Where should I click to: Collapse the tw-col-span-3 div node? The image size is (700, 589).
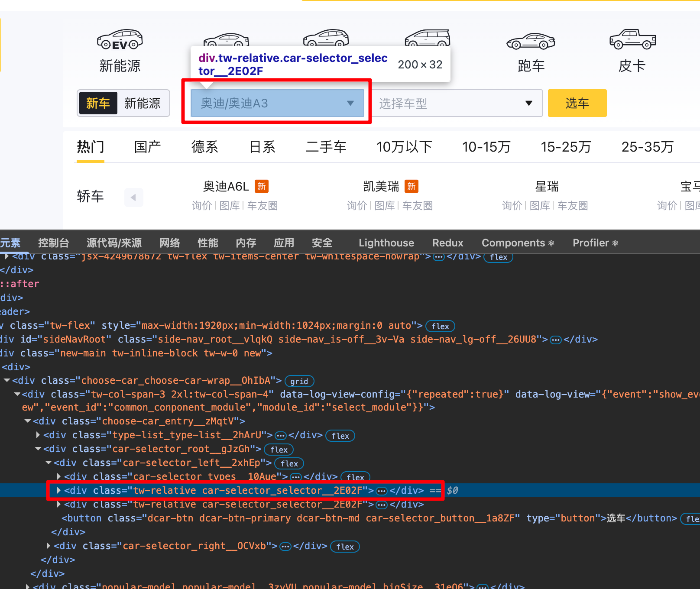pos(17,394)
